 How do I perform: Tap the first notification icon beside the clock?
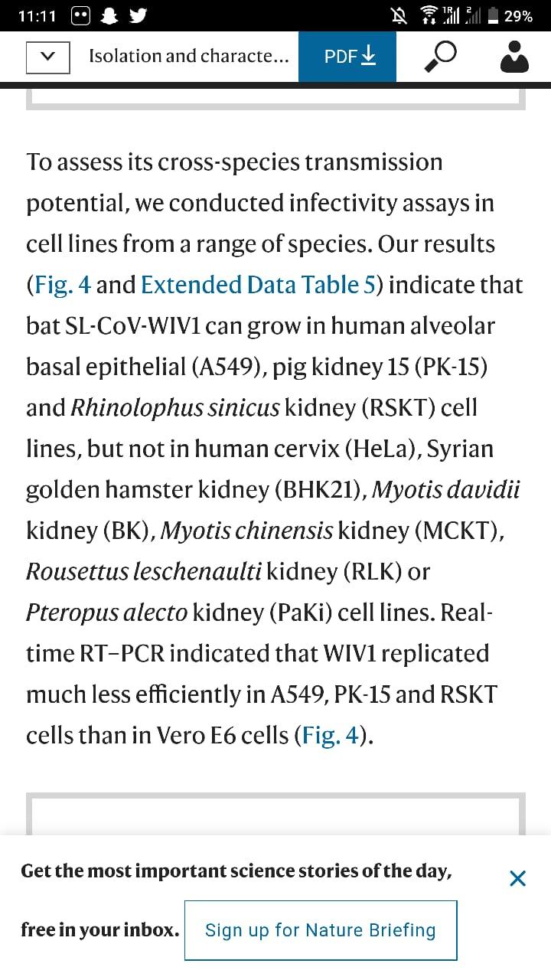[80, 15]
